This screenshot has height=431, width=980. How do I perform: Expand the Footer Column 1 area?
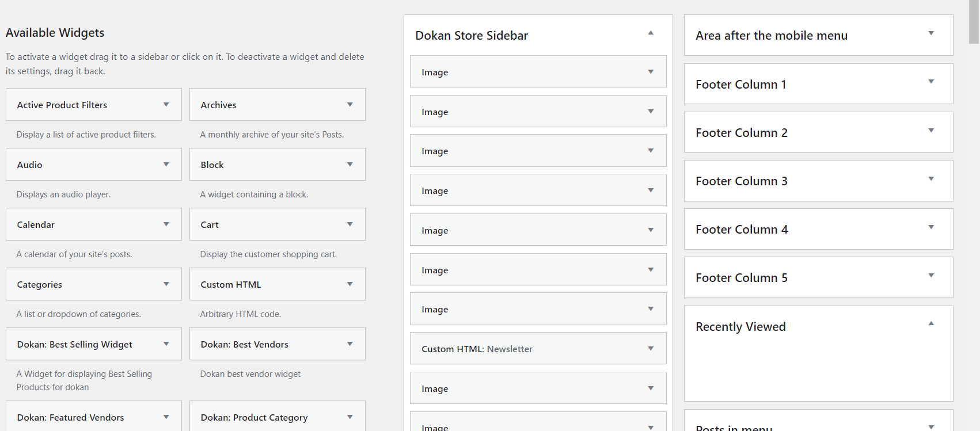(930, 82)
